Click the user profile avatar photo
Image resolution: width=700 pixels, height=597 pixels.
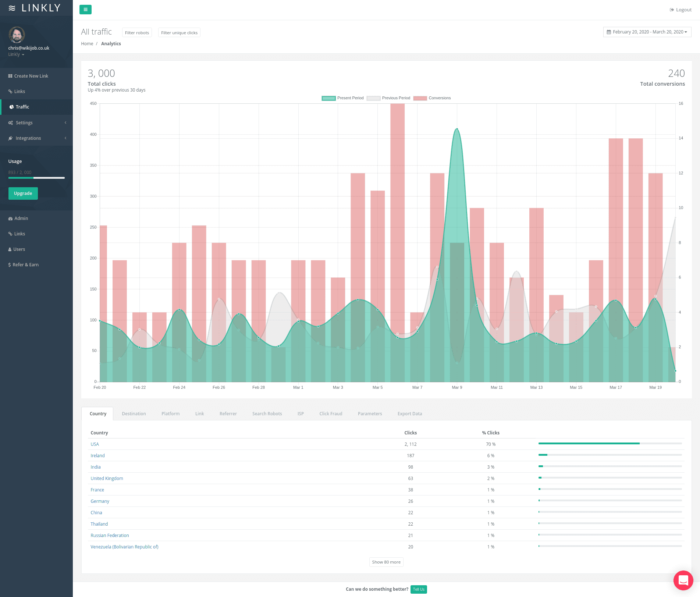[x=17, y=35]
